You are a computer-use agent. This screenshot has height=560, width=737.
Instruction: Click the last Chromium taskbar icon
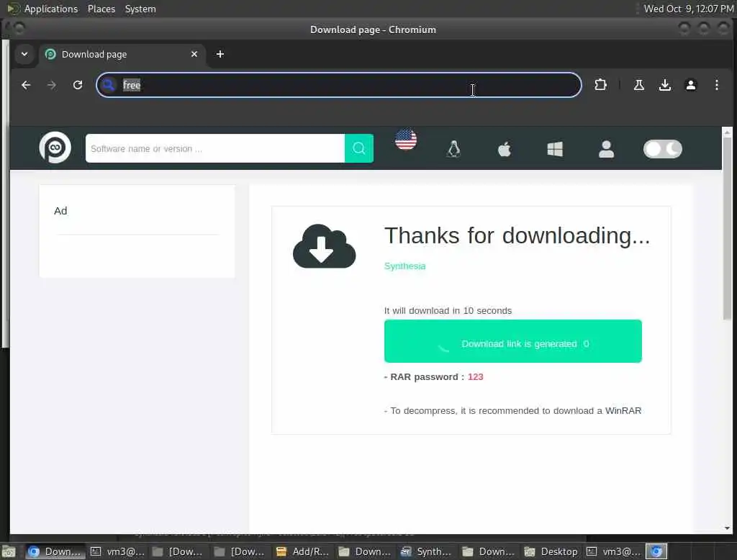click(x=656, y=551)
